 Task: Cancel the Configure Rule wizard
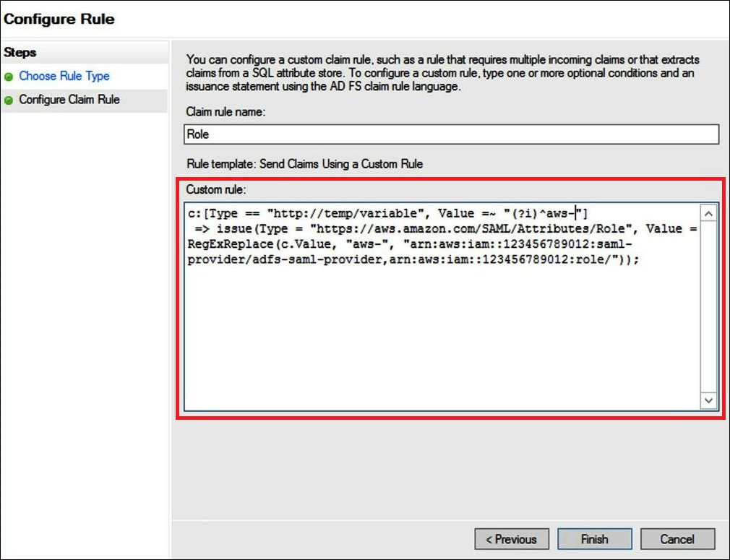(x=677, y=539)
